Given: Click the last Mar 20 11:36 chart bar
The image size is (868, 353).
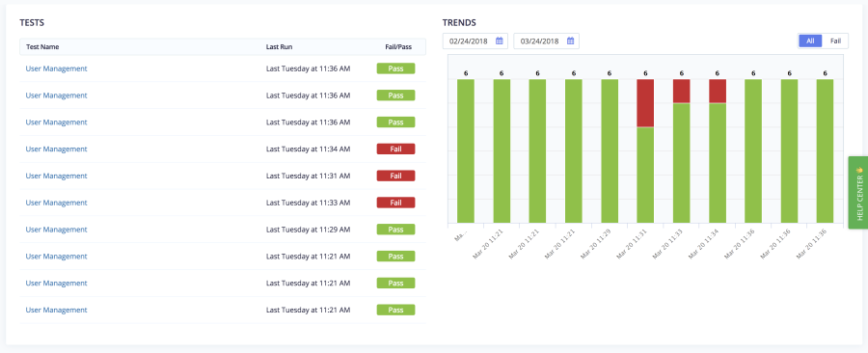Looking at the screenshot, I should 825,151.
